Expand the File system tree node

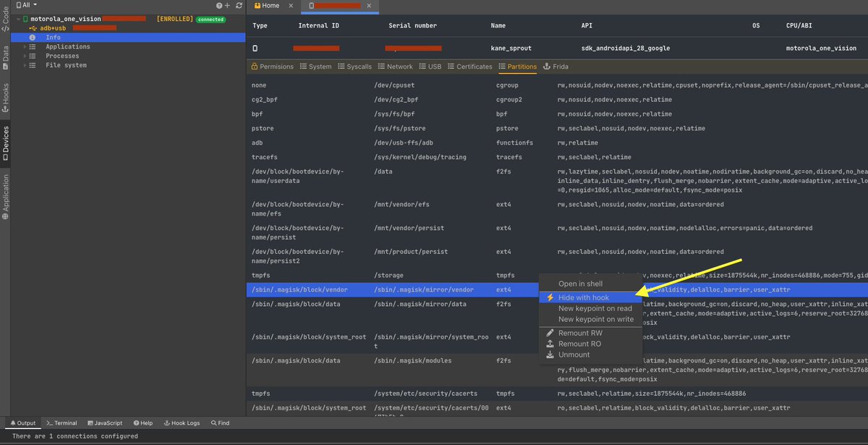(25, 65)
